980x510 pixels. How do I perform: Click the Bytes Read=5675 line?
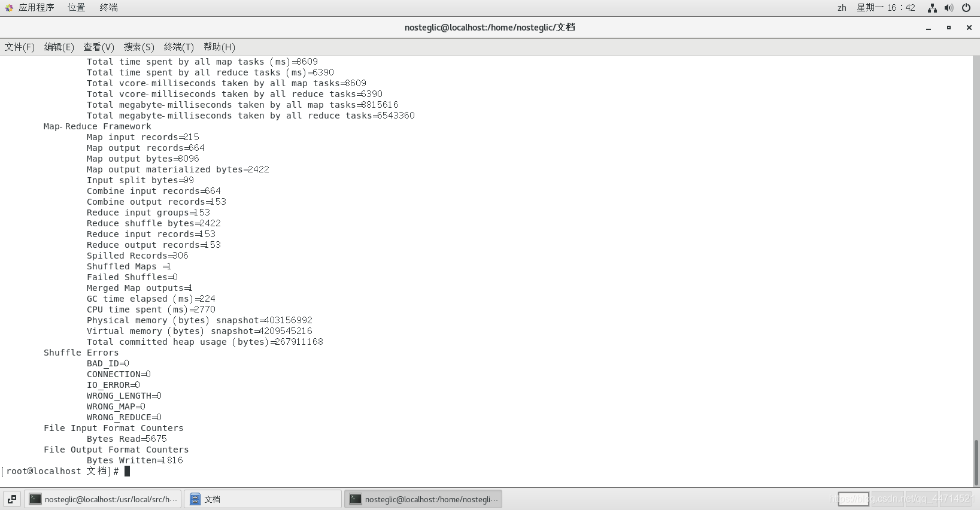[x=127, y=439]
